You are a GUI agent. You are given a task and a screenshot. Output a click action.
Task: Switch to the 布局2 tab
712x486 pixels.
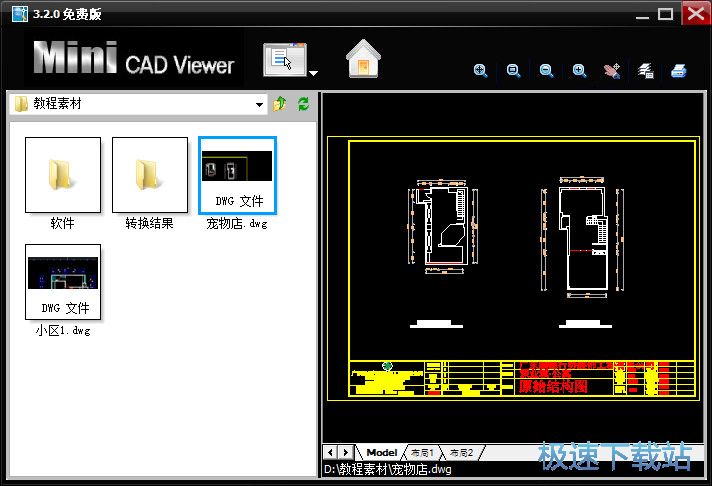coord(461,453)
